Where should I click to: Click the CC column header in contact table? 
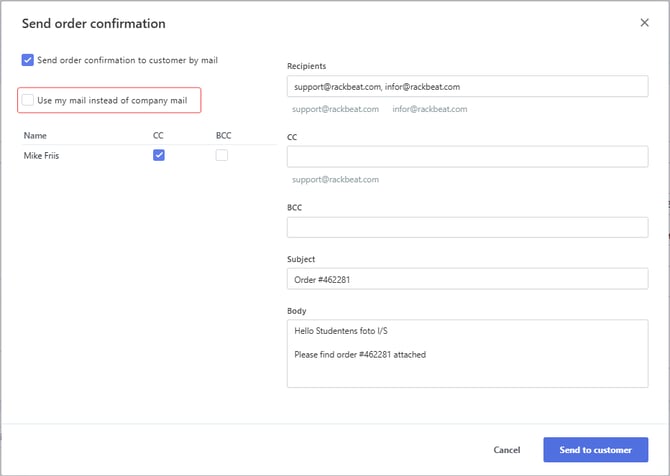(158, 135)
